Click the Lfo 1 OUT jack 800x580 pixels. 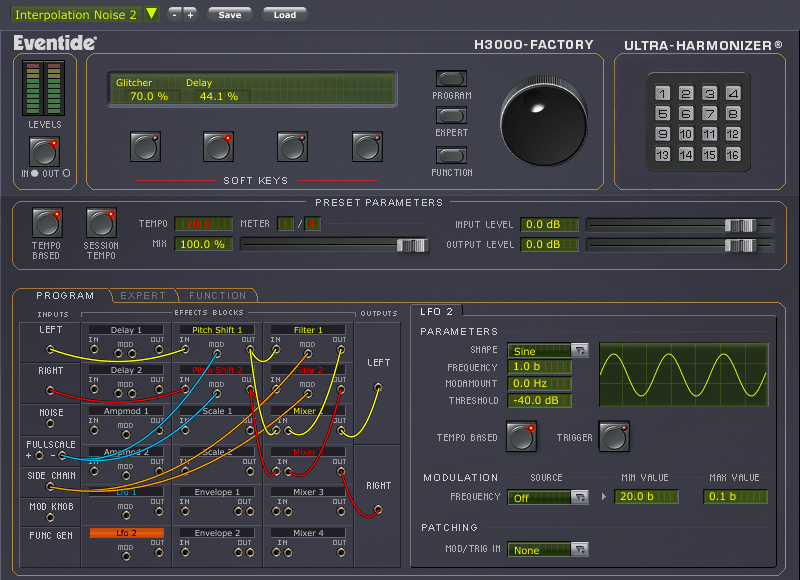pyautogui.click(x=159, y=511)
